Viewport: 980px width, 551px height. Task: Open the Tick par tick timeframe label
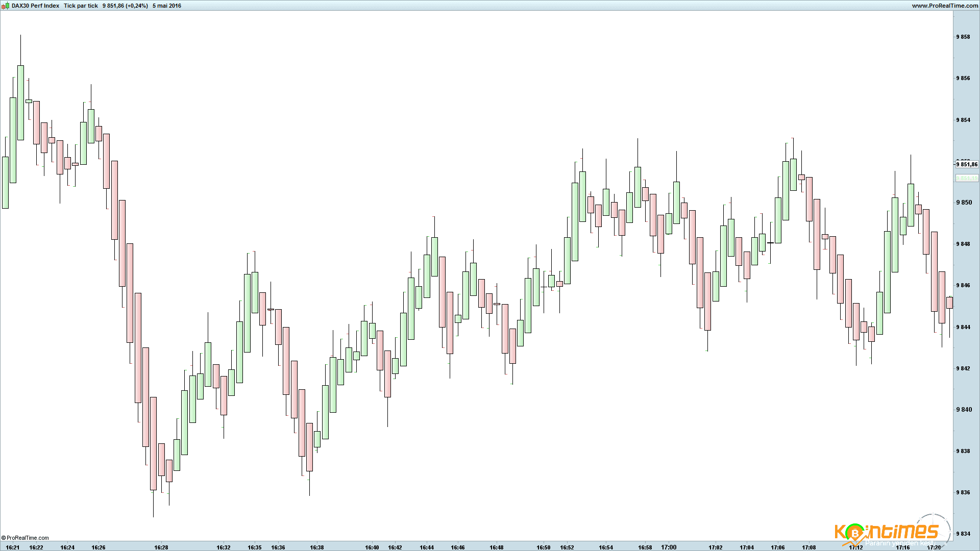coord(81,6)
